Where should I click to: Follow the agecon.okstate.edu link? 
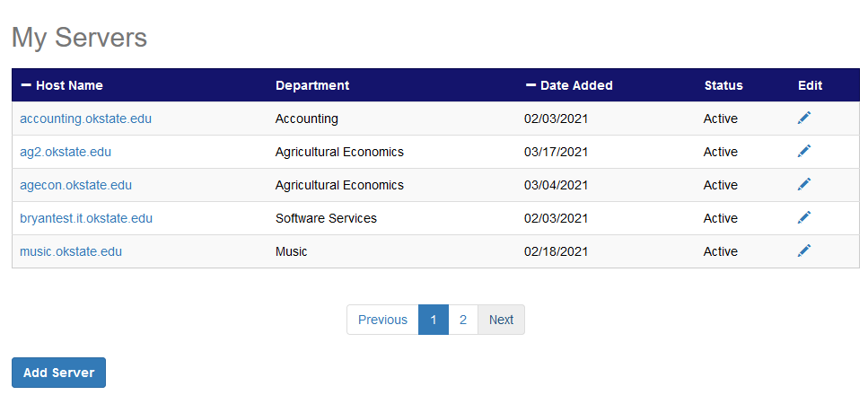coord(75,185)
